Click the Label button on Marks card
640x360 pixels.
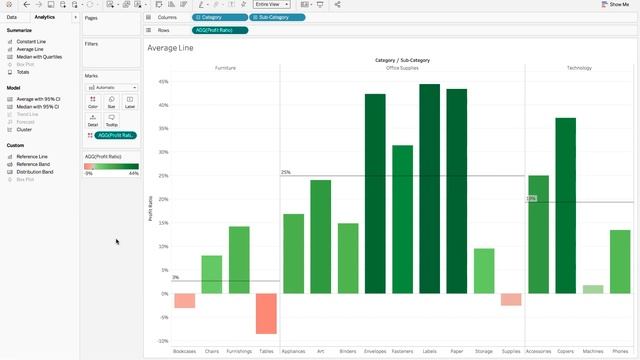tap(130, 102)
